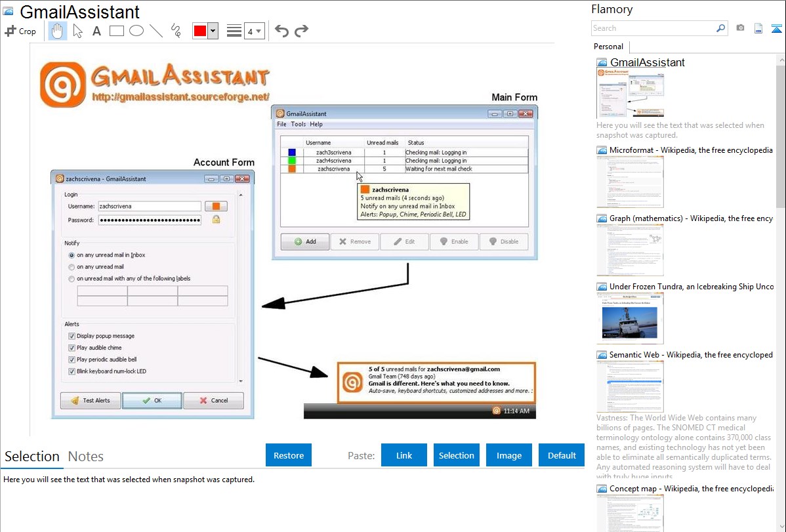Click the camera capture icon
Screen dimensions: 786x532
740,28
